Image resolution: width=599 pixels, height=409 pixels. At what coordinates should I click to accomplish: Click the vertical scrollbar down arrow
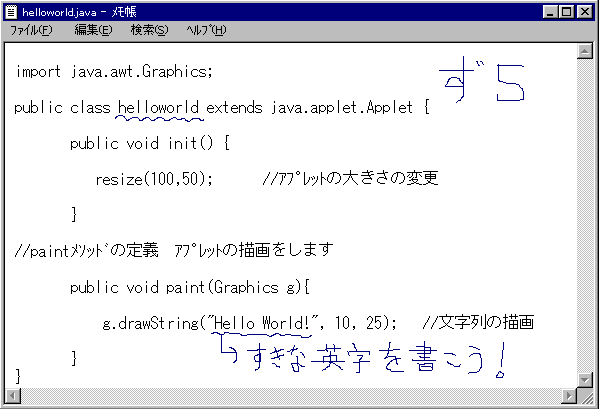pyautogui.click(x=584, y=379)
